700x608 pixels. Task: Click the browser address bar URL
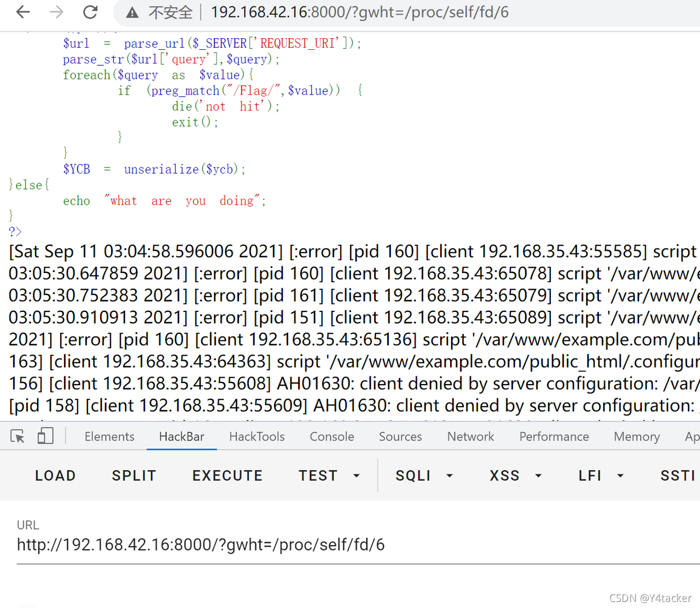[359, 12]
